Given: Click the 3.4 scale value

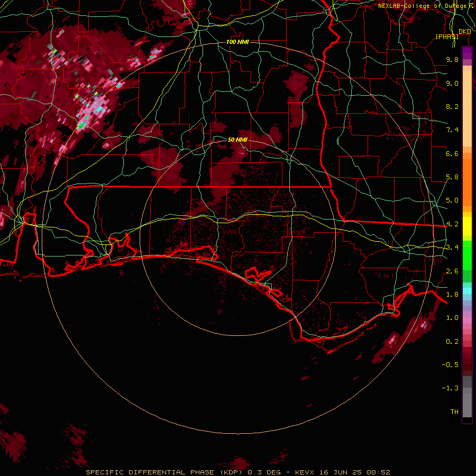Looking at the screenshot, I should (x=452, y=248).
